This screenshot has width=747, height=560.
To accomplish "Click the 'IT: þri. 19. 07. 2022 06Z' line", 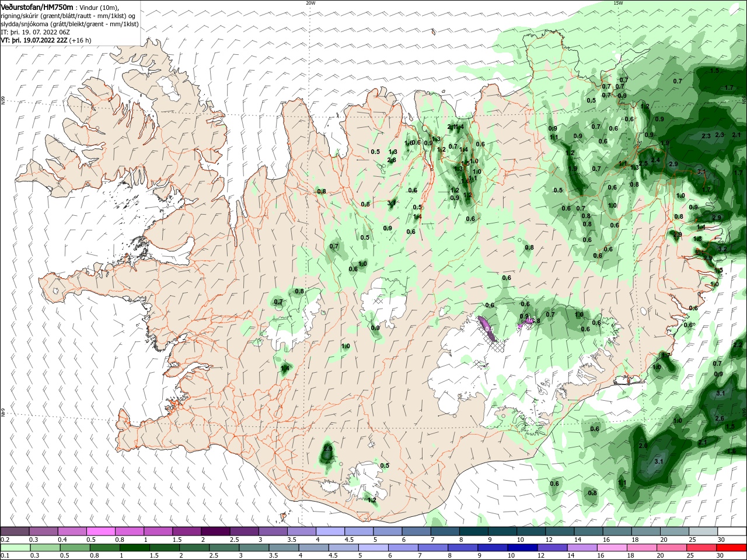I will (x=36, y=32).
